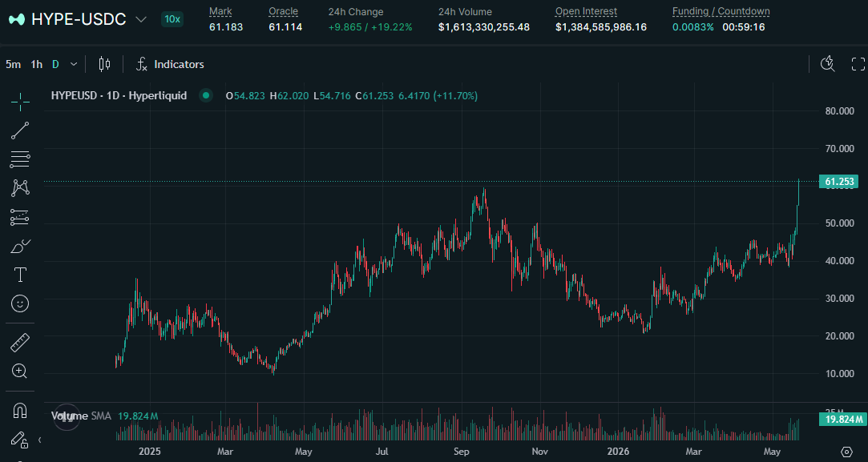Select the brush drawing tool
This screenshot has width=868, height=462.
[20, 246]
